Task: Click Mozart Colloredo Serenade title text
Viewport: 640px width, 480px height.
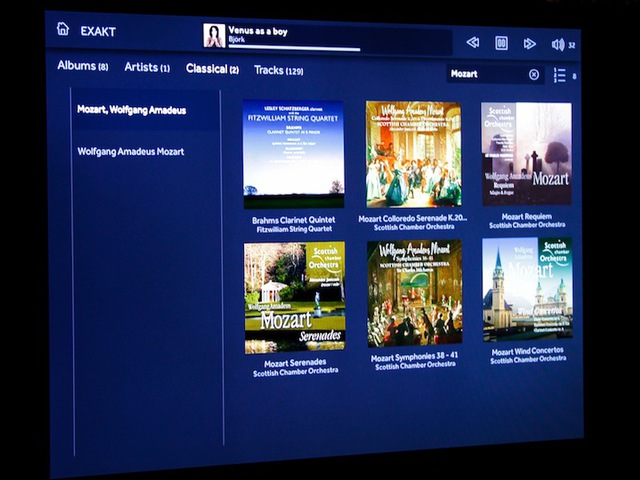Action: [413, 218]
